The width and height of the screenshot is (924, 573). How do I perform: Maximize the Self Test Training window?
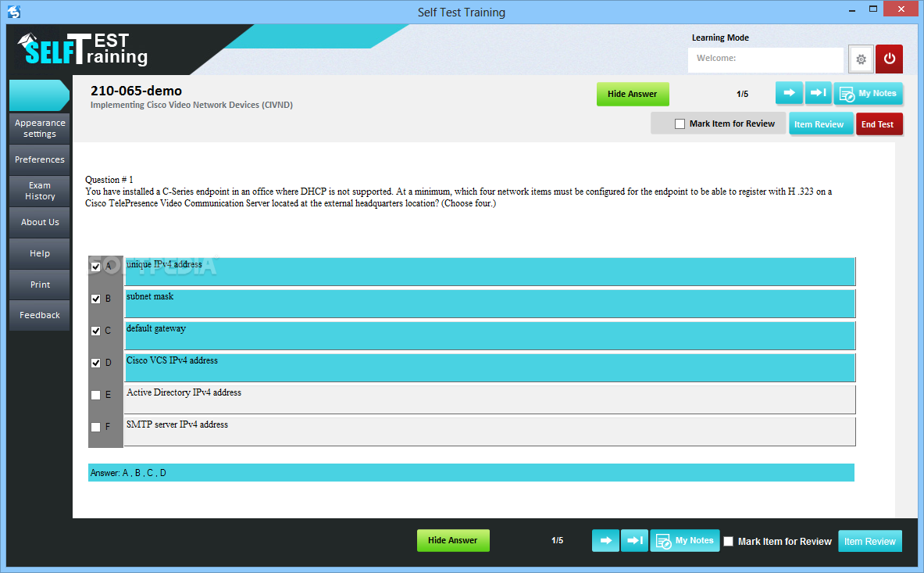click(872, 9)
